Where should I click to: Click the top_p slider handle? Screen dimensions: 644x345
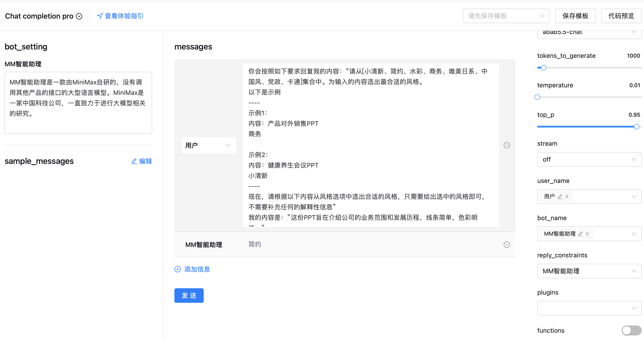click(x=636, y=127)
